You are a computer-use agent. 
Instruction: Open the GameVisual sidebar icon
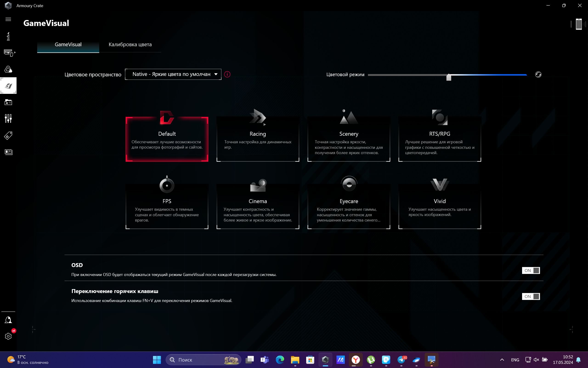[x=8, y=86]
